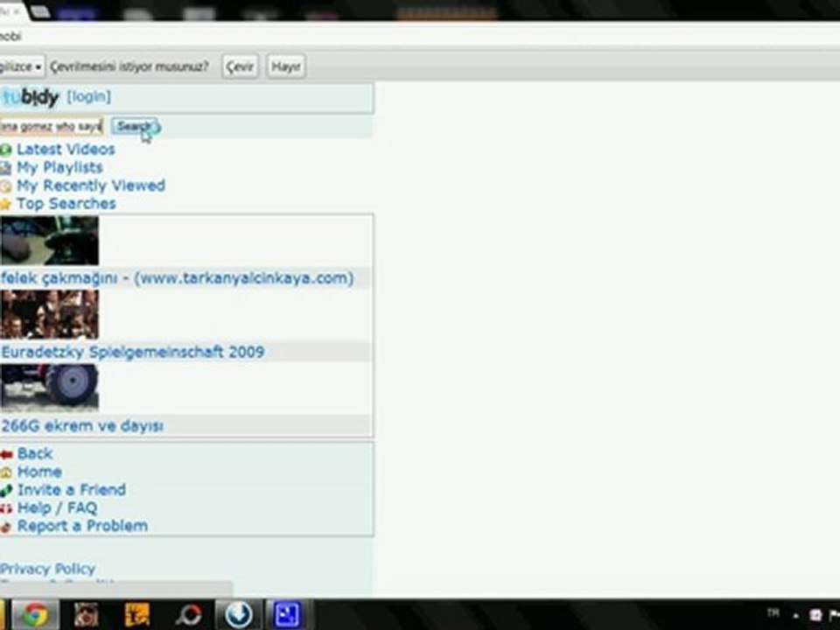Open the blue download-arrow taskbar app

click(239, 615)
